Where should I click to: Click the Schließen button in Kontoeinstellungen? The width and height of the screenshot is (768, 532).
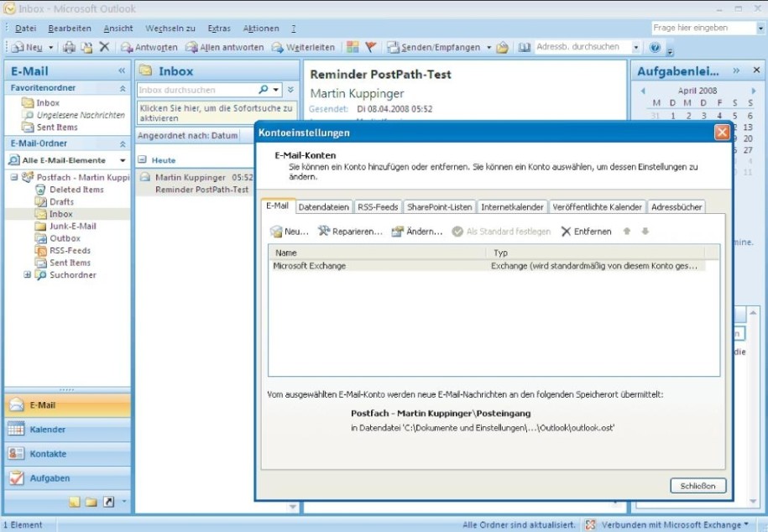click(x=697, y=485)
